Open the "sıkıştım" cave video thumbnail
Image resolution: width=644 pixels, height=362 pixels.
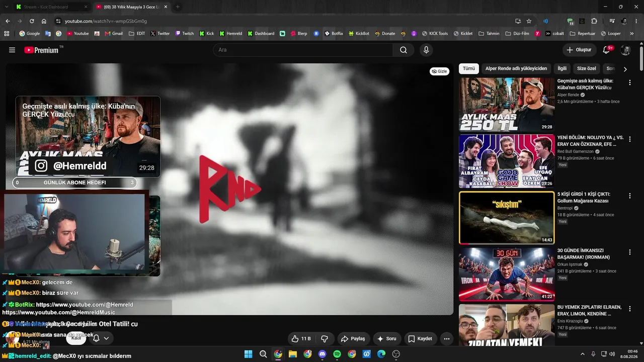point(507,217)
